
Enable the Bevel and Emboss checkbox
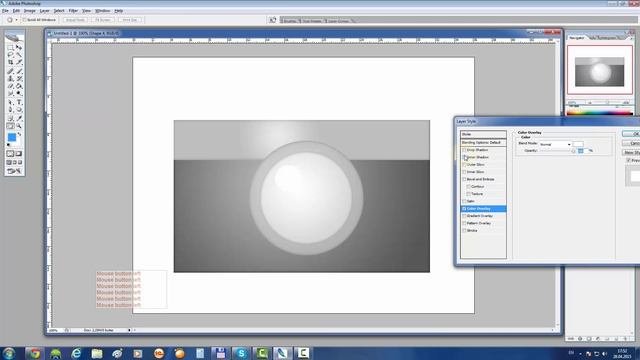[464, 179]
